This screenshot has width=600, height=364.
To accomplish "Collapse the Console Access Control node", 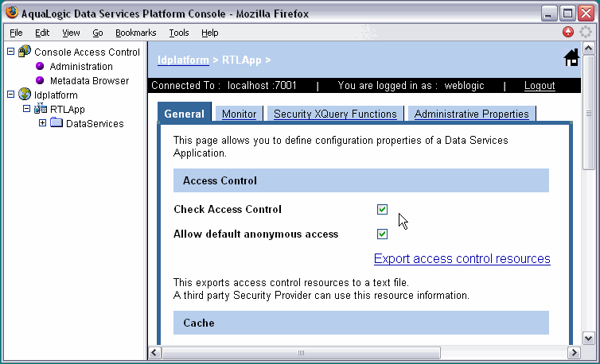I will pos(10,51).
